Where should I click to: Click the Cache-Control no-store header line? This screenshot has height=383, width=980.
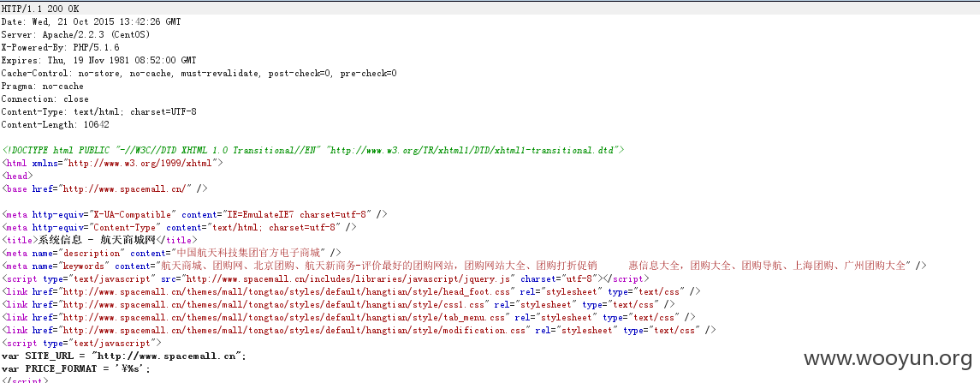pos(199,73)
